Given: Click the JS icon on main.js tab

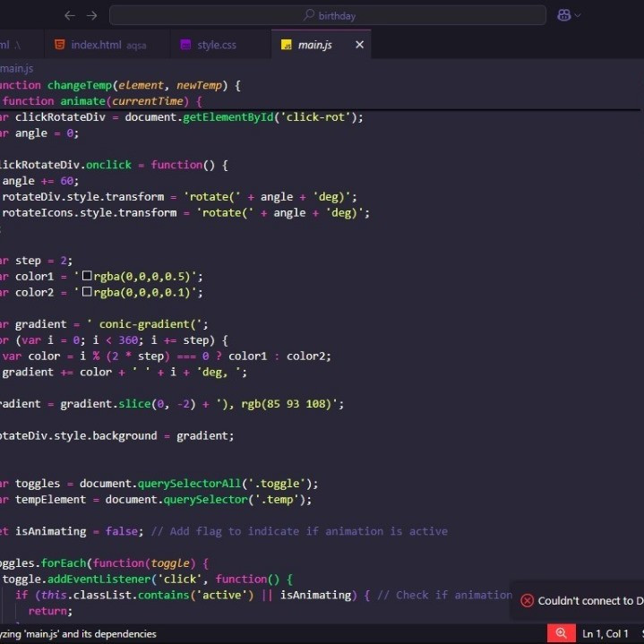Looking at the screenshot, I should tap(287, 45).
